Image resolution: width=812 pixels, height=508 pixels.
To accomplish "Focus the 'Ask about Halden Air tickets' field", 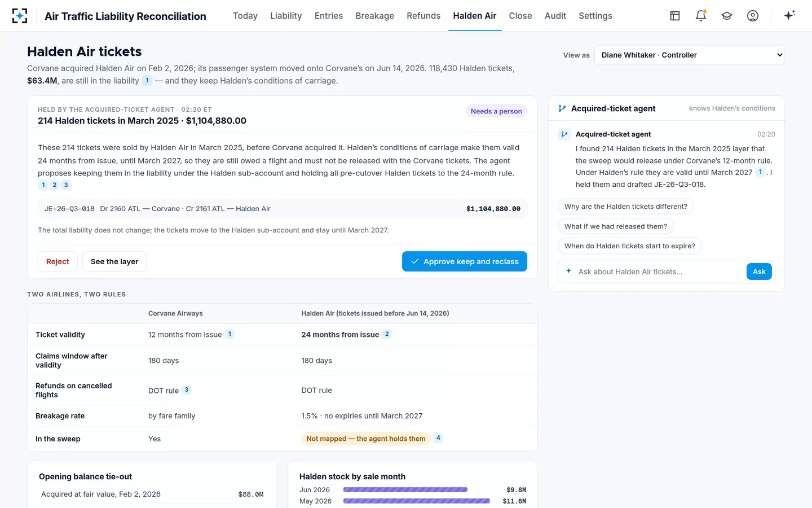I will (660, 271).
